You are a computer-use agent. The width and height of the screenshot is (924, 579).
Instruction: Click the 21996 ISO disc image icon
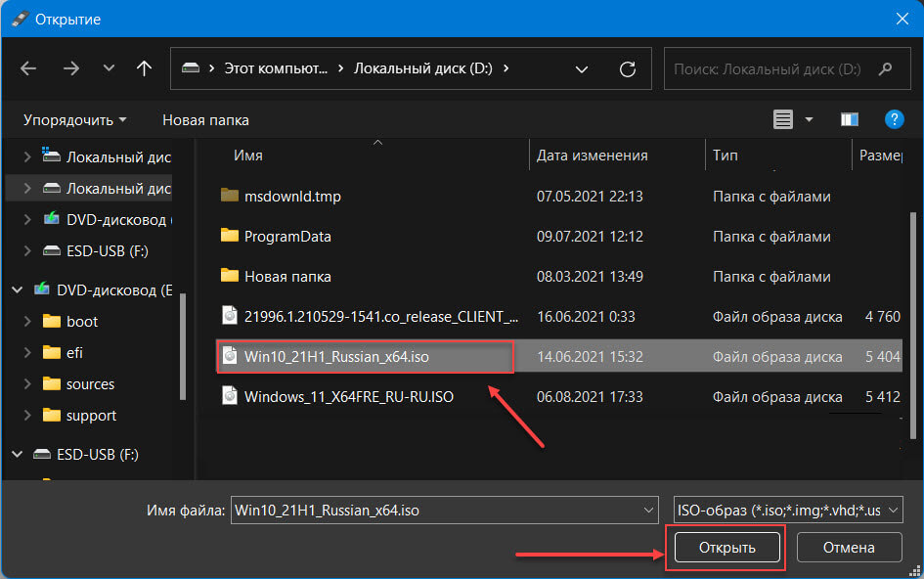(230, 316)
